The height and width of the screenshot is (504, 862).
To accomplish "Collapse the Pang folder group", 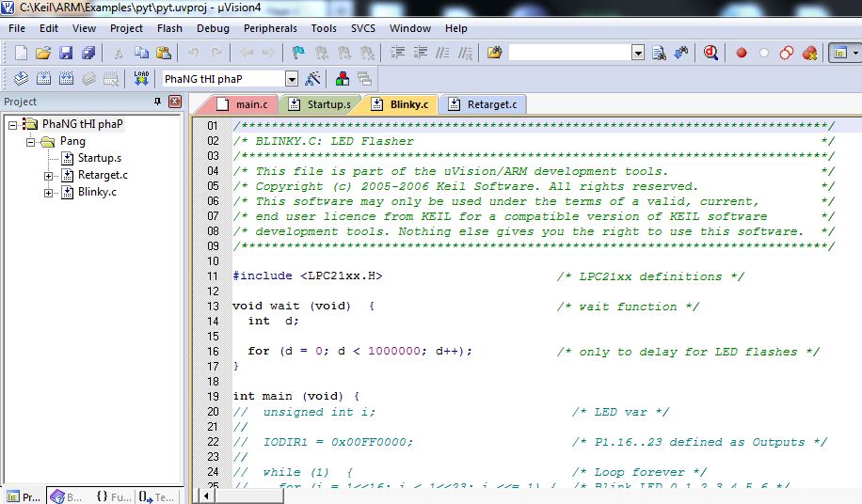I will [x=31, y=142].
